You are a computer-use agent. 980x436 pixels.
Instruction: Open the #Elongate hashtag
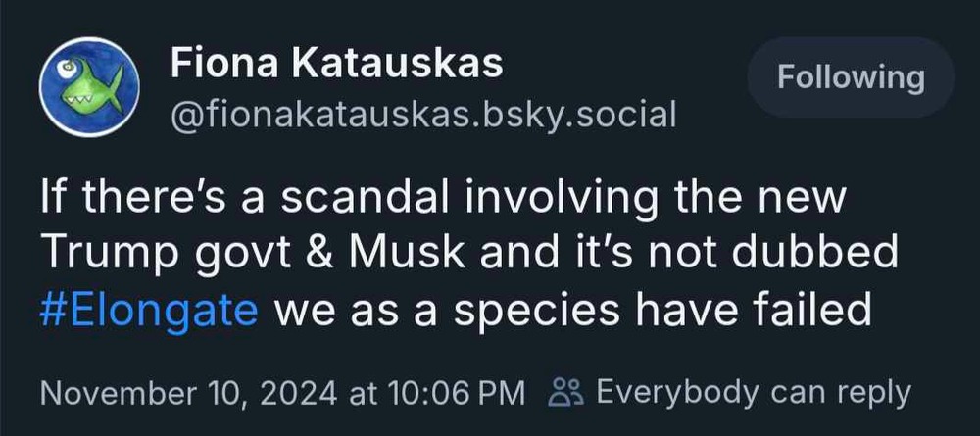(x=149, y=310)
